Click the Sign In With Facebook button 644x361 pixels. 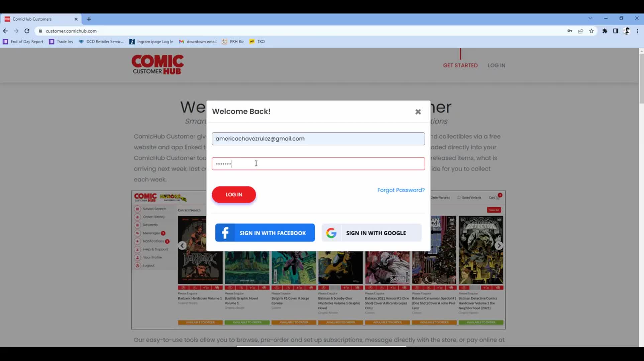[264, 233]
